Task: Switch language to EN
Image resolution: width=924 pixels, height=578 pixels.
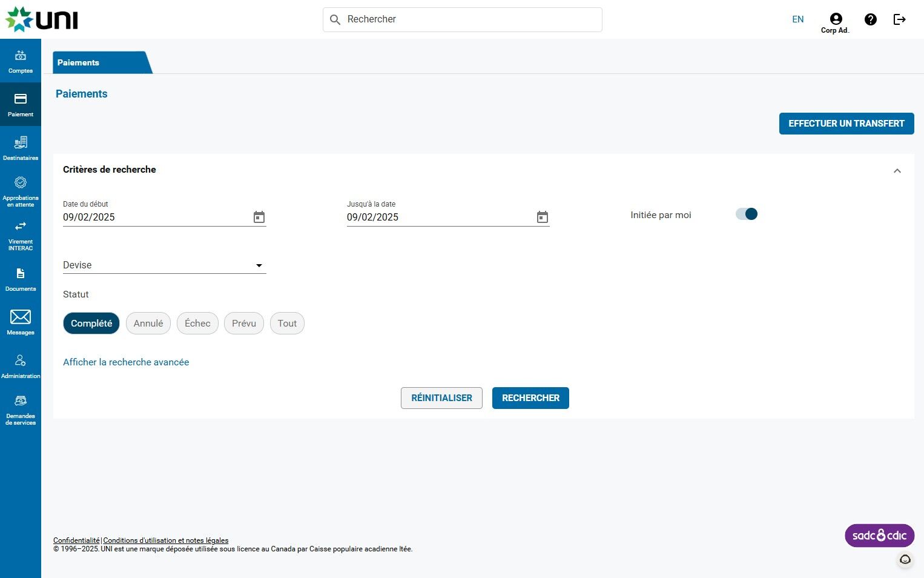Action: [798, 19]
